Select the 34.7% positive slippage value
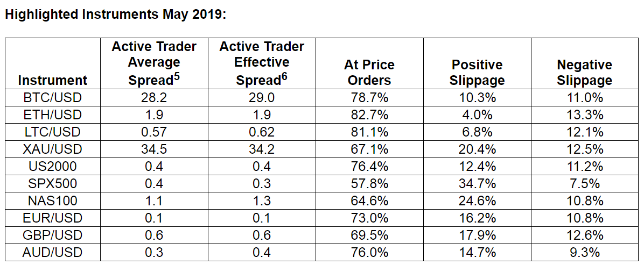 coord(477,184)
